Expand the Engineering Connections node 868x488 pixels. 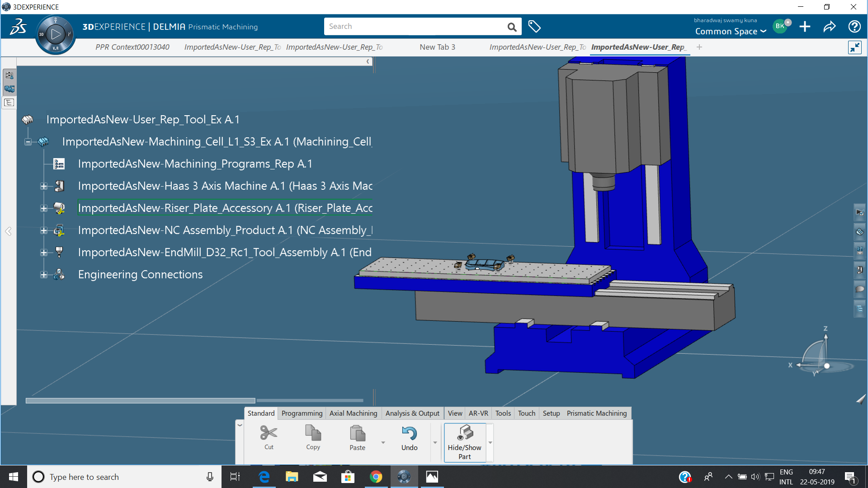point(44,275)
